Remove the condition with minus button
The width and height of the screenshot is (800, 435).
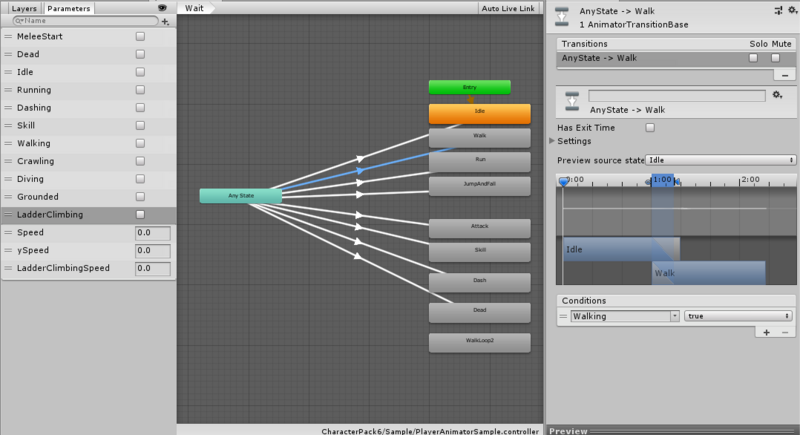(x=785, y=332)
